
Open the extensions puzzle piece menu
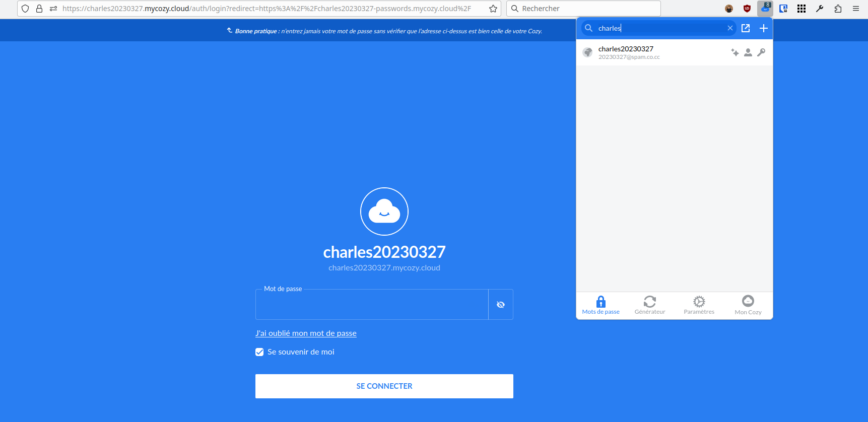click(838, 9)
